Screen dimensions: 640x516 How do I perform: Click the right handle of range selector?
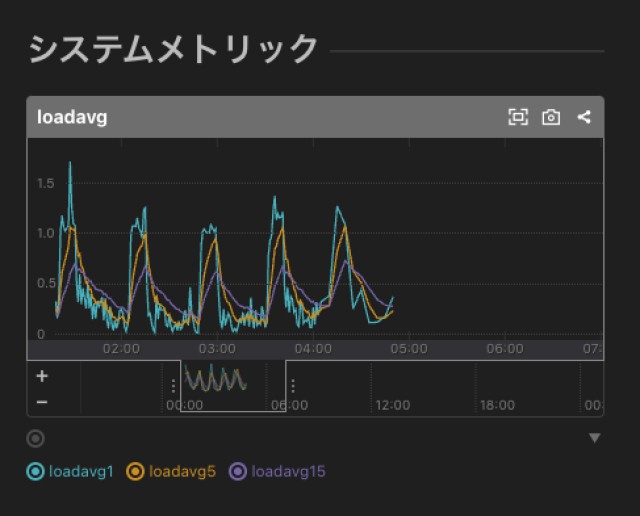click(292, 385)
